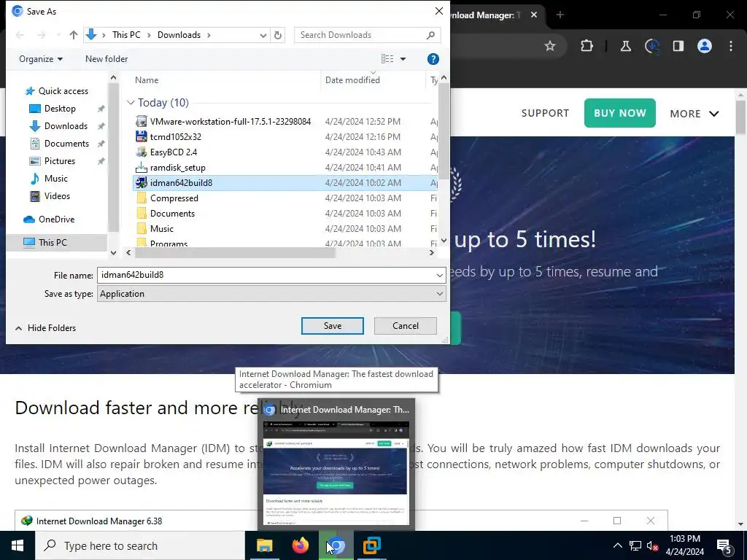Bookmark page with Chromium star icon
The height and width of the screenshot is (560, 747).
point(550,46)
